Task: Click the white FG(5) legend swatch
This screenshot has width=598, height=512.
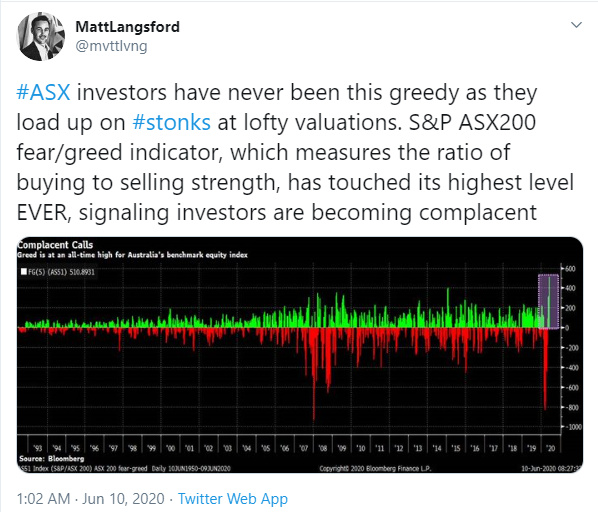Action: [24, 272]
